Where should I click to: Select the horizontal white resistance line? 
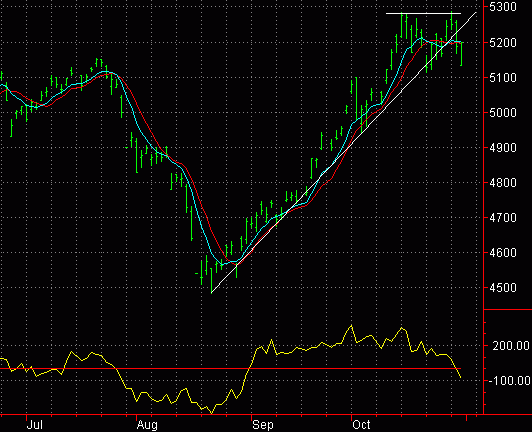click(x=423, y=14)
